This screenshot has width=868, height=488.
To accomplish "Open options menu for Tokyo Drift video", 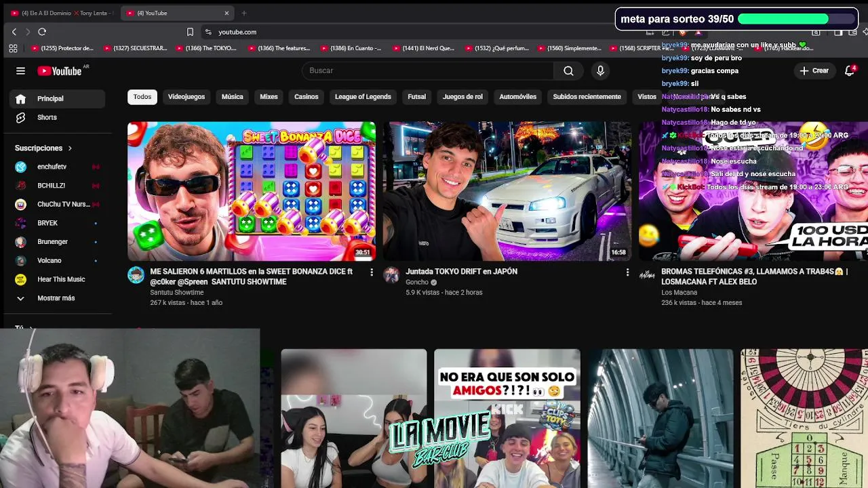I will click(x=627, y=272).
